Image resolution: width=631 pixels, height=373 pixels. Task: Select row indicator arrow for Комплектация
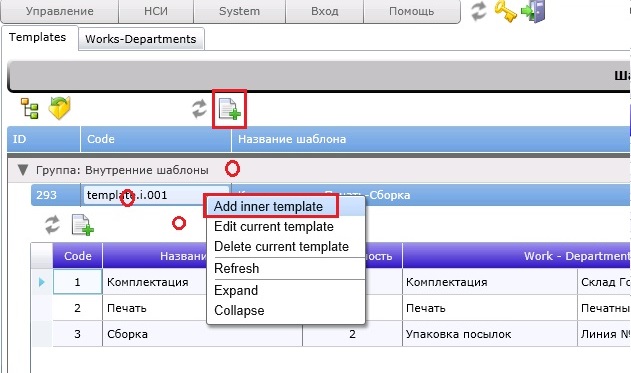[x=42, y=282]
